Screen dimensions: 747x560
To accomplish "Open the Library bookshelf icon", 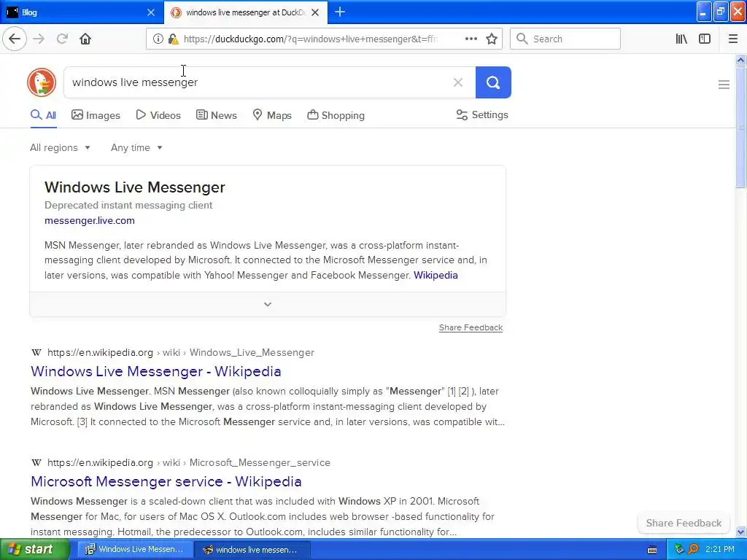I will click(x=681, y=39).
